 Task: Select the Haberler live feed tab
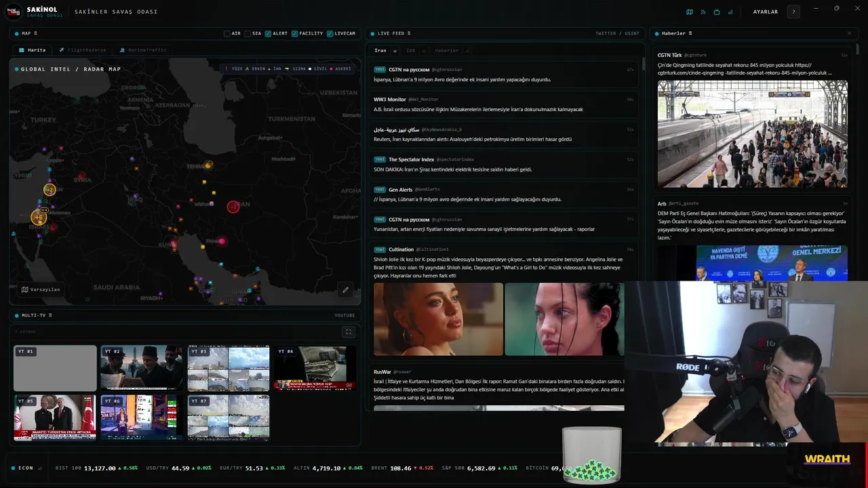pyautogui.click(x=446, y=51)
